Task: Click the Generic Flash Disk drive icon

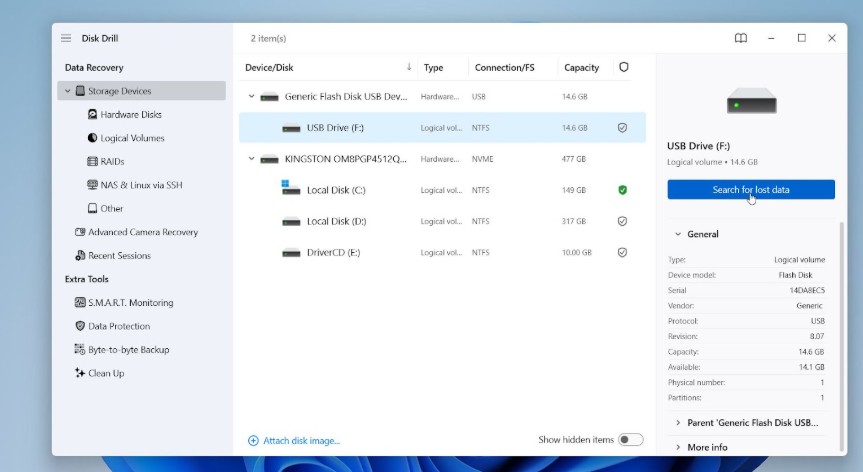Action: coord(269,97)
